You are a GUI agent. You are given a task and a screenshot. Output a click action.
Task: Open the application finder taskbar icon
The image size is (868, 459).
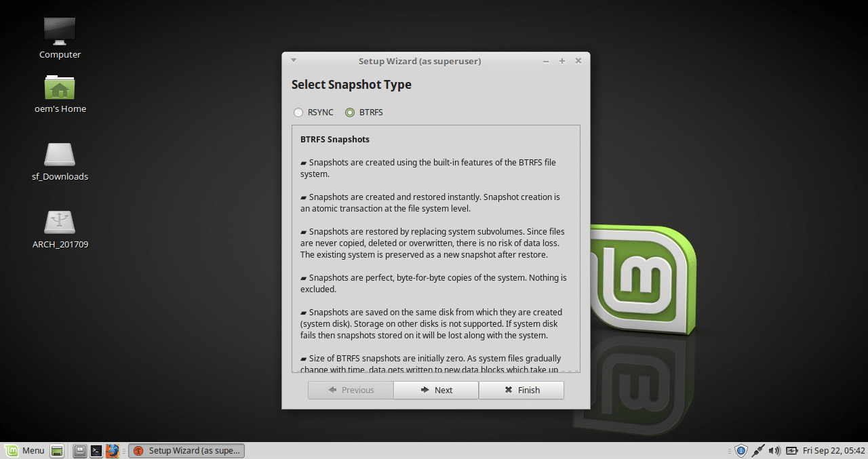tap(79, 450)
